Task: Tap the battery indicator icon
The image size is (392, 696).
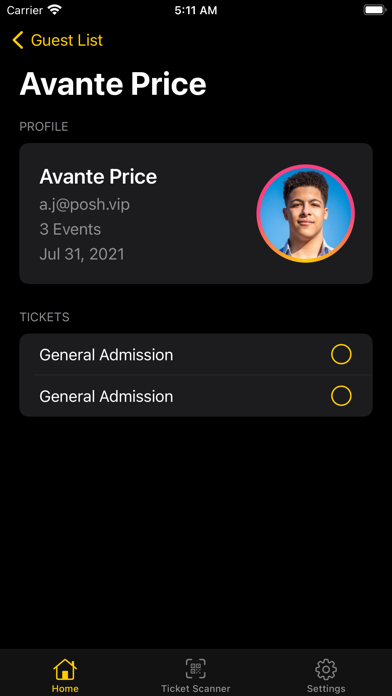Action: pos(374,10)
